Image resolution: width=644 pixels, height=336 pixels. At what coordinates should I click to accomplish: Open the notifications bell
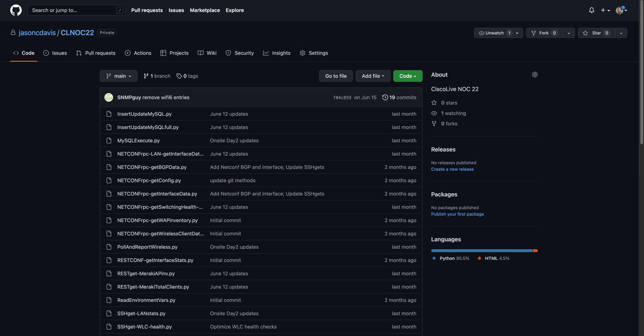click(591, 10)
